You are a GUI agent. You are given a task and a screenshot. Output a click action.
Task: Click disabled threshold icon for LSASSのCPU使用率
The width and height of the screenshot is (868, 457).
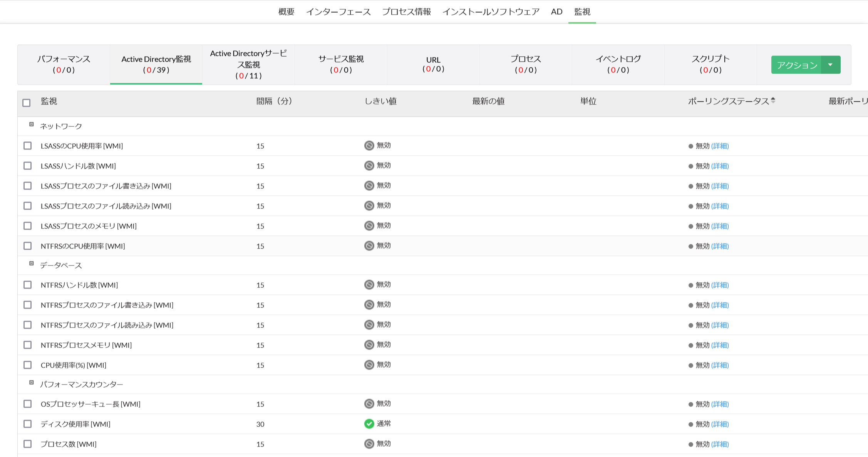pyautogui.click(x=369, y=146)
